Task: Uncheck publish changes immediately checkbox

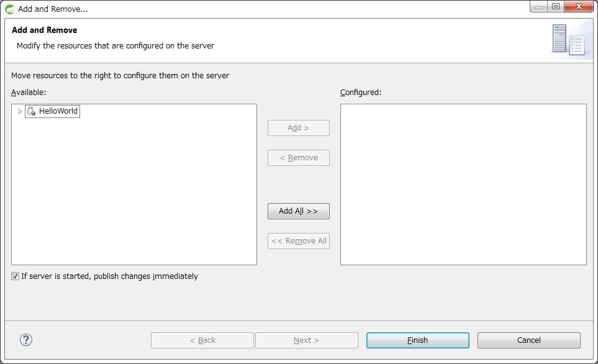Action: pyautogui.click(x=16, y=276)
